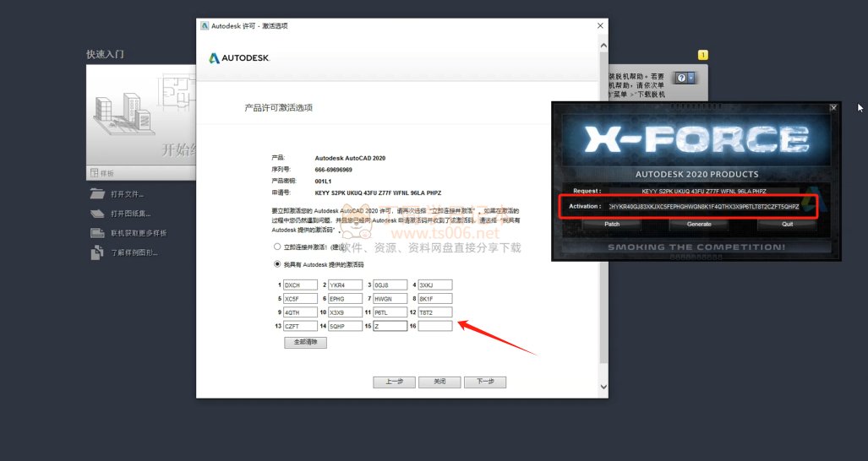Screen dimensions: 868x461
Task: Open the dropdown arrow next to help icon
Action: point(691,78)
